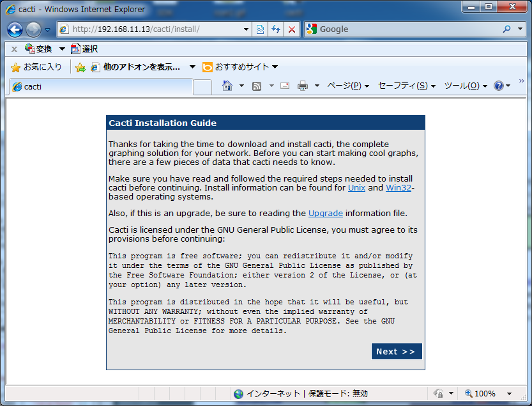Open the ページ(P) menu
This screenshot has height=406, width=532.
(x=347, y=86)
